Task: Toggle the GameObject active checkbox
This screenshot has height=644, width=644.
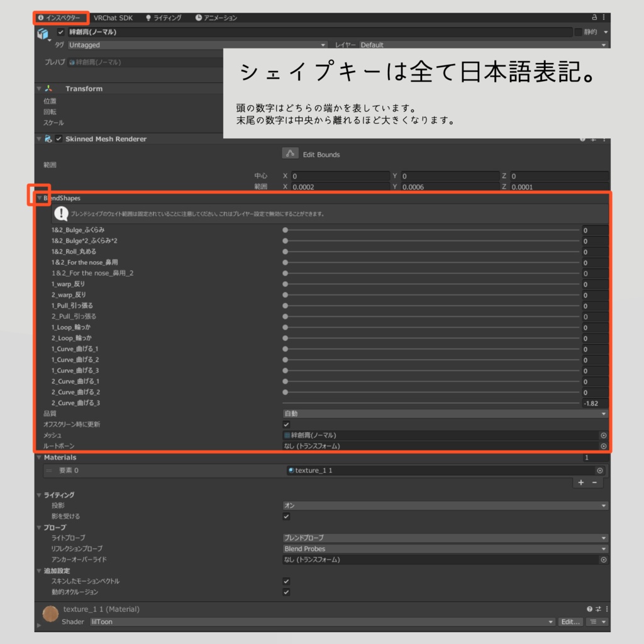Action: tap(61, 32)
